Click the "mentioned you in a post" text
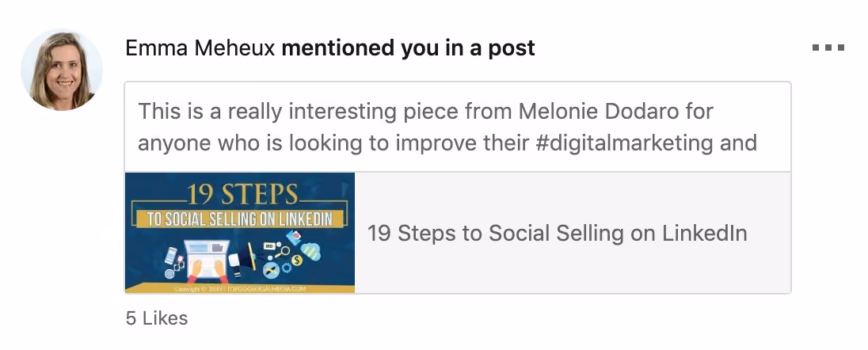 pos(408,48)
